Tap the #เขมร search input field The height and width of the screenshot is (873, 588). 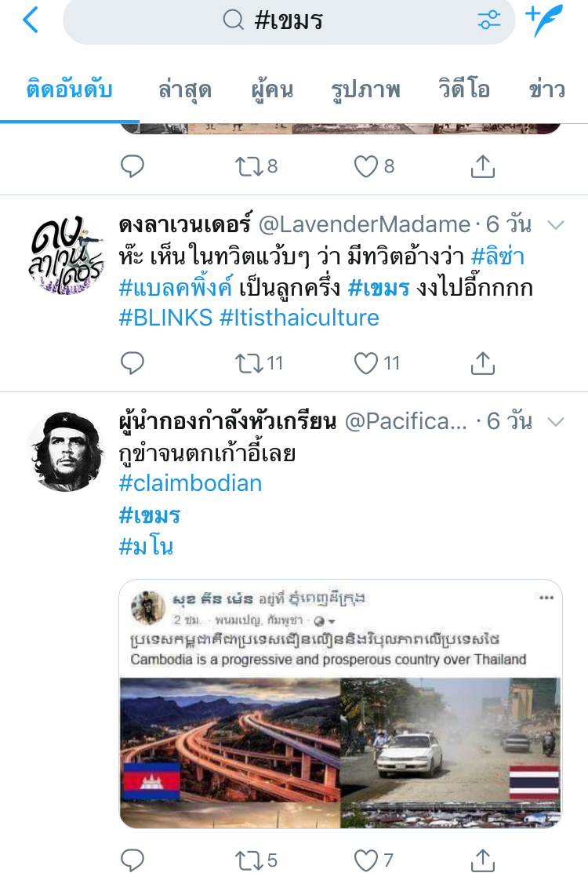tap(289, 21)
